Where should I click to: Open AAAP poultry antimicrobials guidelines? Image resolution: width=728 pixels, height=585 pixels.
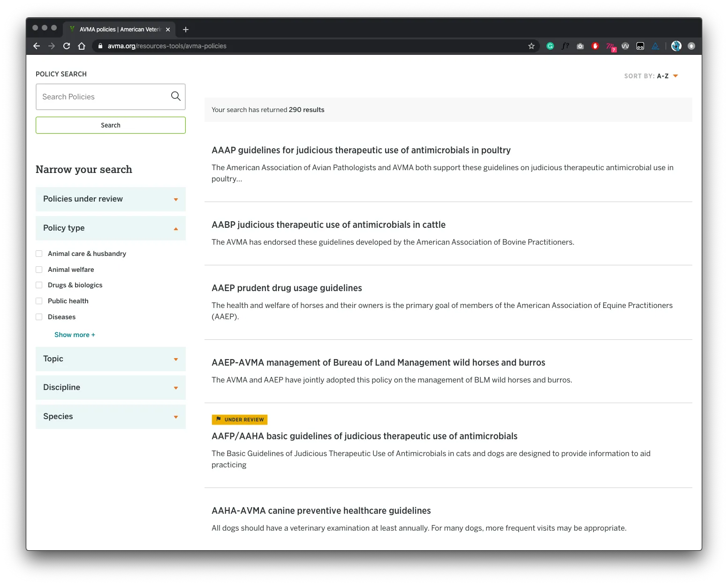click(361, 150)
